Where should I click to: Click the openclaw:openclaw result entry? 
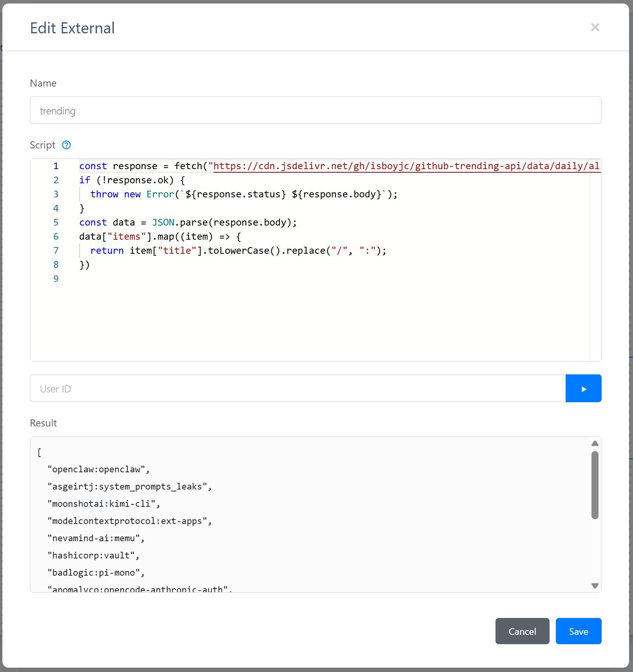(98, 469)
